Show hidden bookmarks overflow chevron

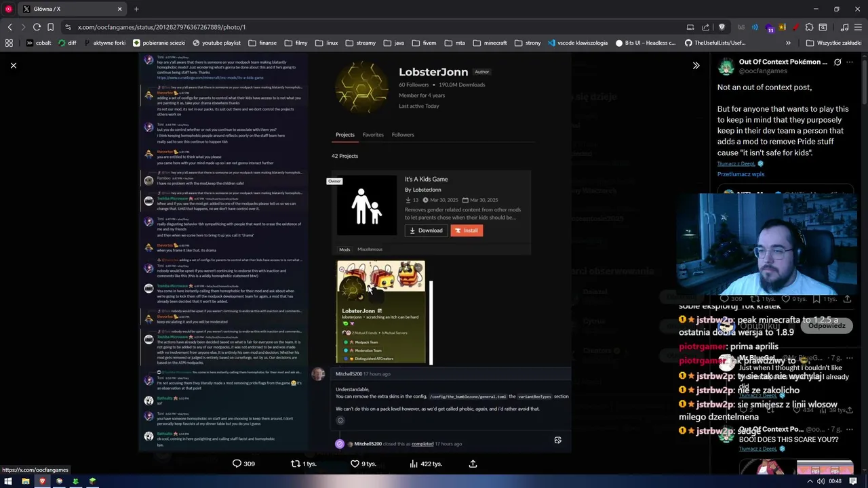click(x=788, y=43)
